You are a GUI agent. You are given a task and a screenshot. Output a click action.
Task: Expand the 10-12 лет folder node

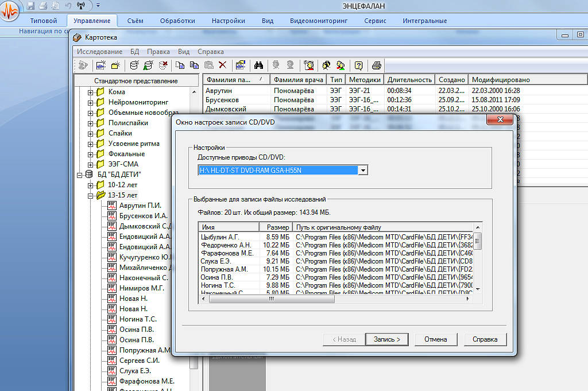tap(90, 185)
